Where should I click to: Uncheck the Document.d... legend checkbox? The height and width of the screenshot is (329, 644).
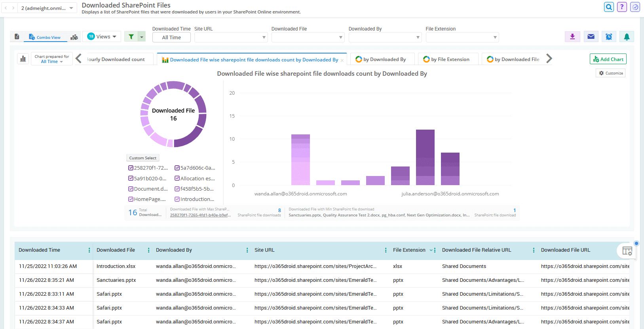tap(131, 189)
